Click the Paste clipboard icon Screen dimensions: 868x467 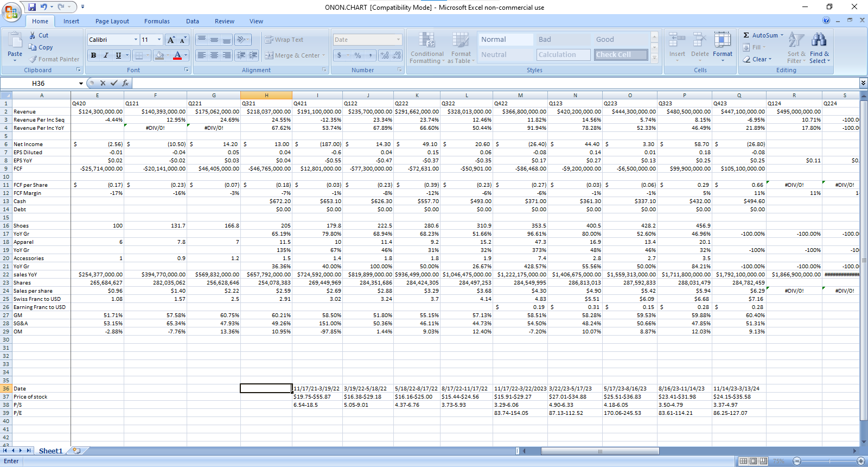(x=15, y=40)
